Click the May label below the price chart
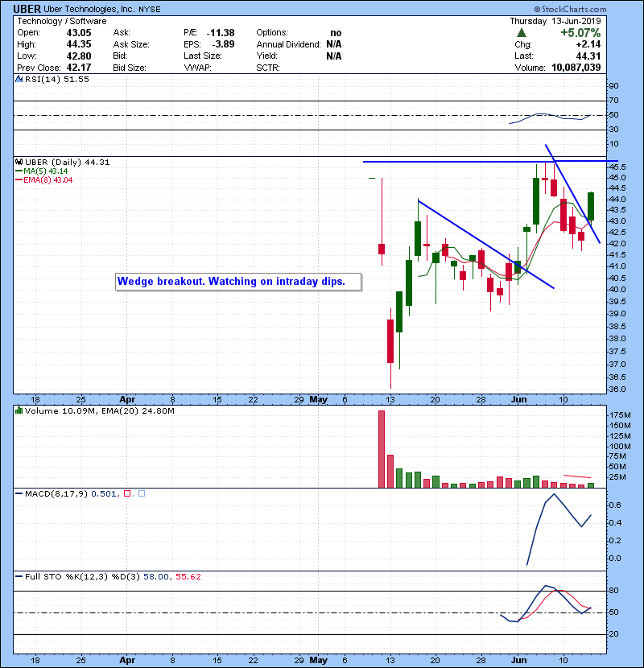 click(x=318, y=400)
